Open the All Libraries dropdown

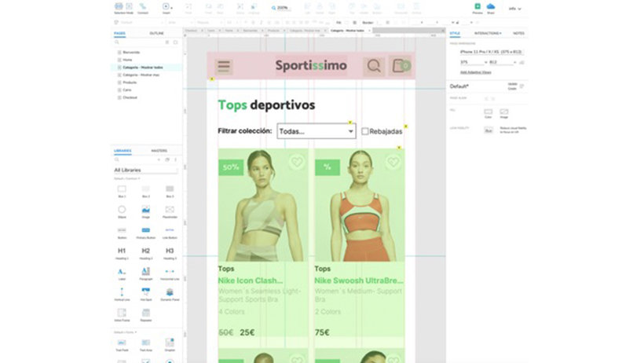click(x=146, y=170)
